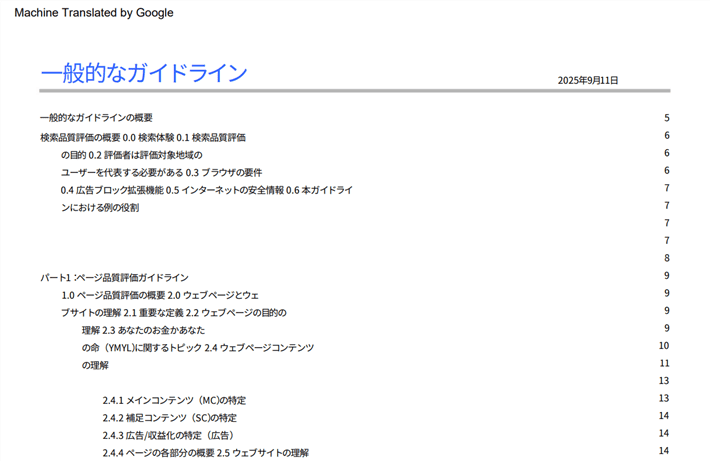Viewport: 710px width, 462px height.
Task: Click the line starting '0.4 広告ブロック拡張機能'
Action: click(206, 190)
